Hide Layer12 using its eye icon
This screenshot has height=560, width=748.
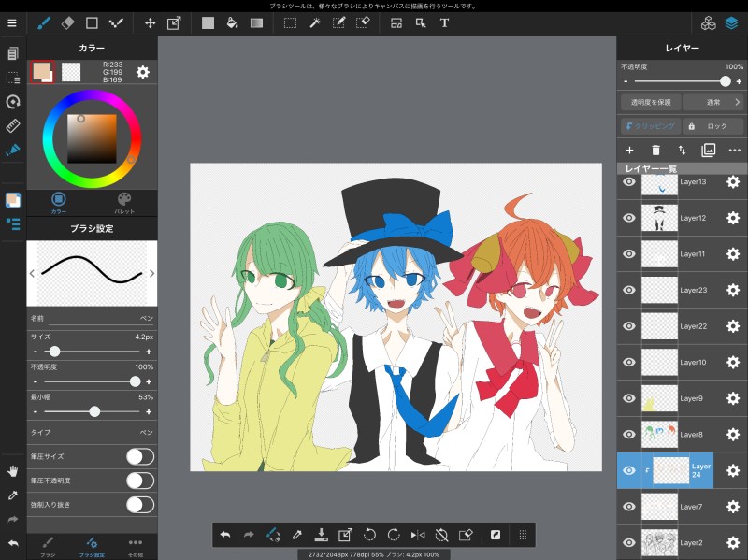pyautogui.click(x=629, y=218)
